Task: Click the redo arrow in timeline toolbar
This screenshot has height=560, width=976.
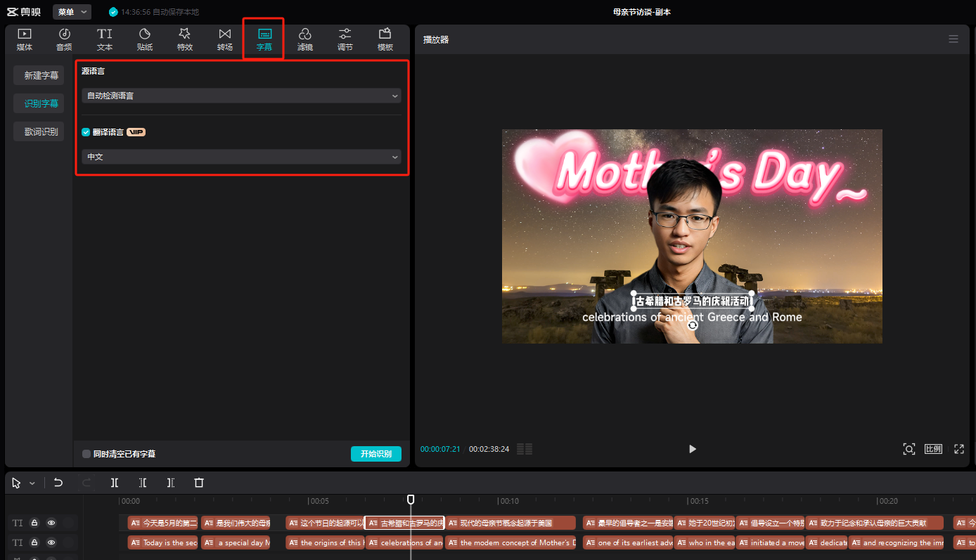Action: tap(86, 483)
